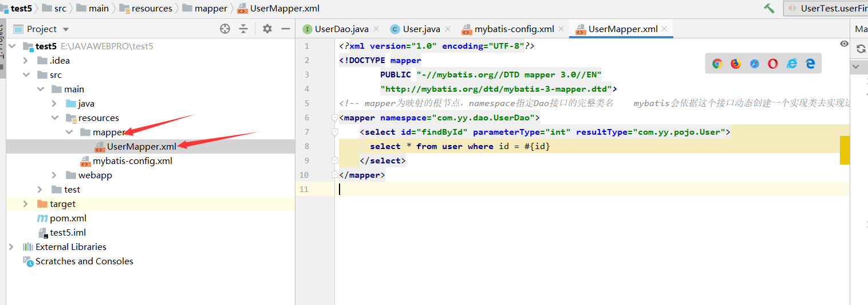Click fold end marker at line 10
The image size is (868, 305).
pos(334,174)
